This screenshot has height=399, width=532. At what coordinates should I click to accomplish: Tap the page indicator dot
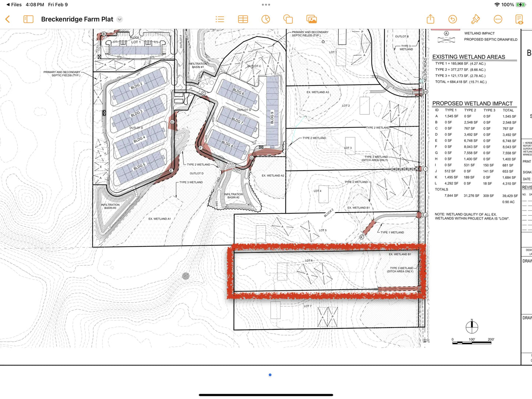tap(270, 375)
